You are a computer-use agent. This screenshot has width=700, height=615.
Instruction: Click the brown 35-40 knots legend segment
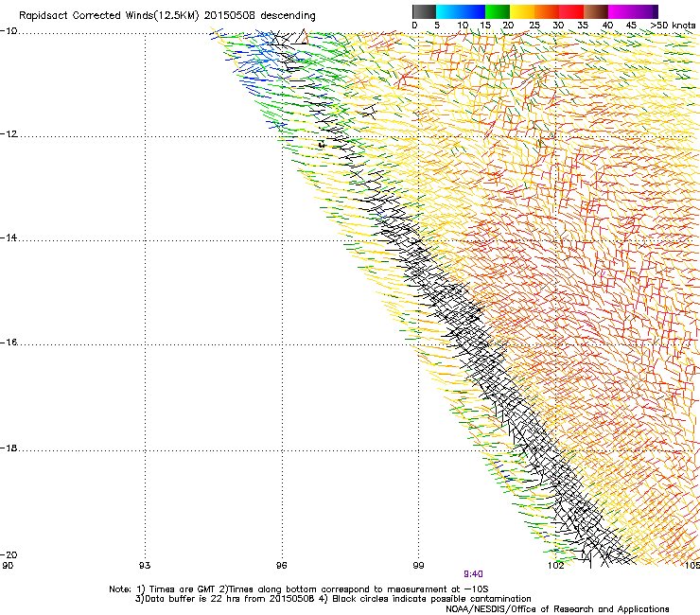click(596, 11)
